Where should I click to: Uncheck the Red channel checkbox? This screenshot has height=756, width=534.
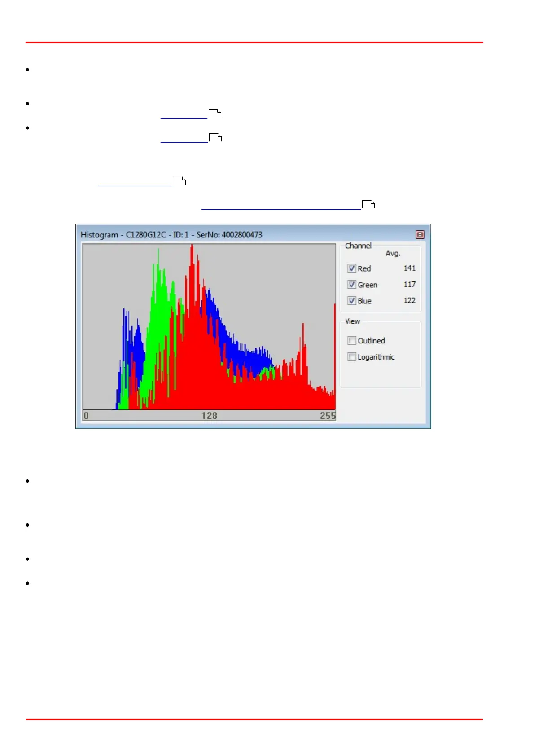pos(352,268)
